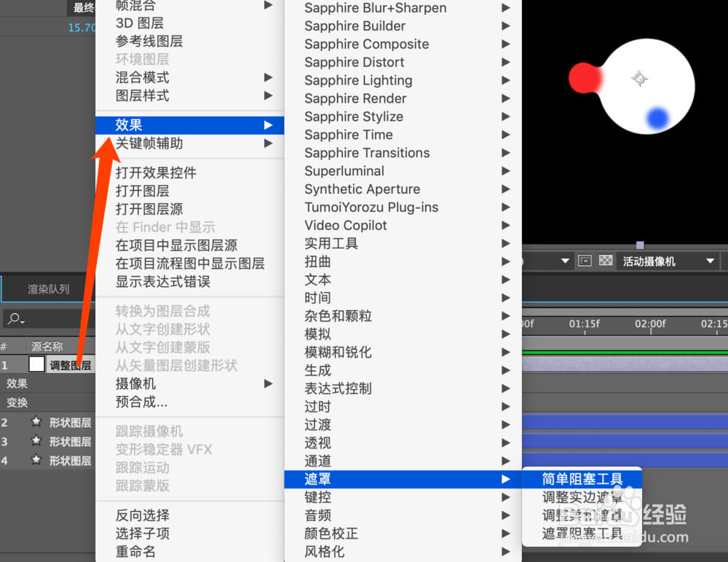Click 打开图层源 menu entry

[x=189, y=208]
